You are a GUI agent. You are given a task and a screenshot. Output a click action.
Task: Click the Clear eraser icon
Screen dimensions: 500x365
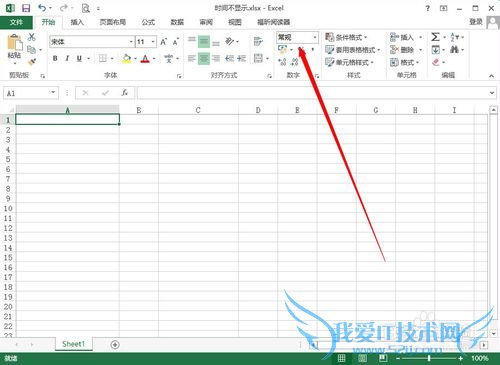[436, 62]
